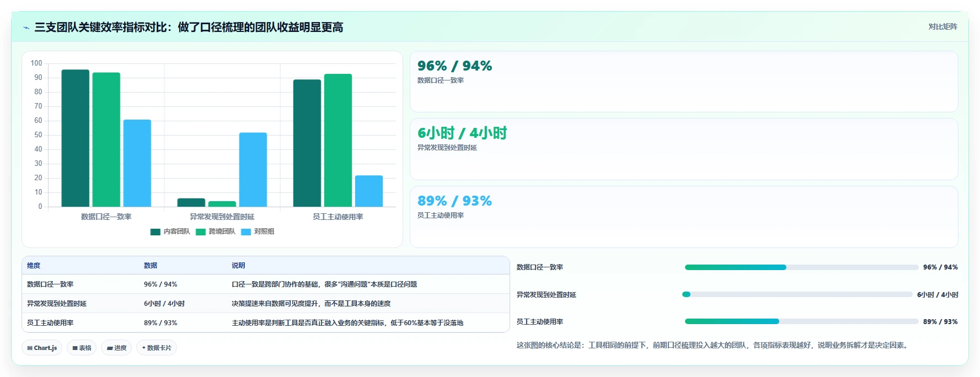Click the 对比矩阵 label in the header
The width and height of the screenshot is (980, 377).
coord(942,26)
